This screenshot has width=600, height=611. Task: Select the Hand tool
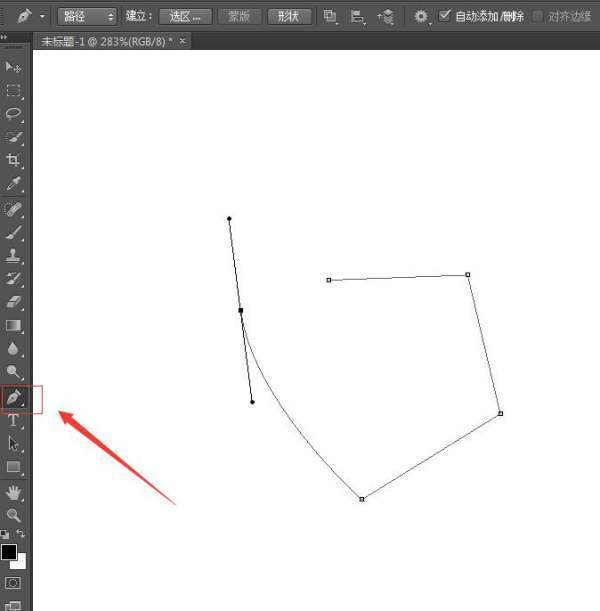[x=13, y=493]
